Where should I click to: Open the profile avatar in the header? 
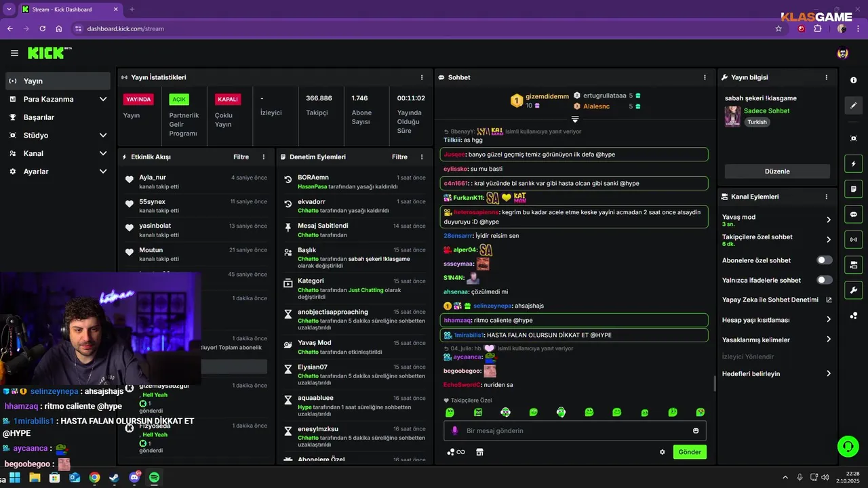point(842,53)
